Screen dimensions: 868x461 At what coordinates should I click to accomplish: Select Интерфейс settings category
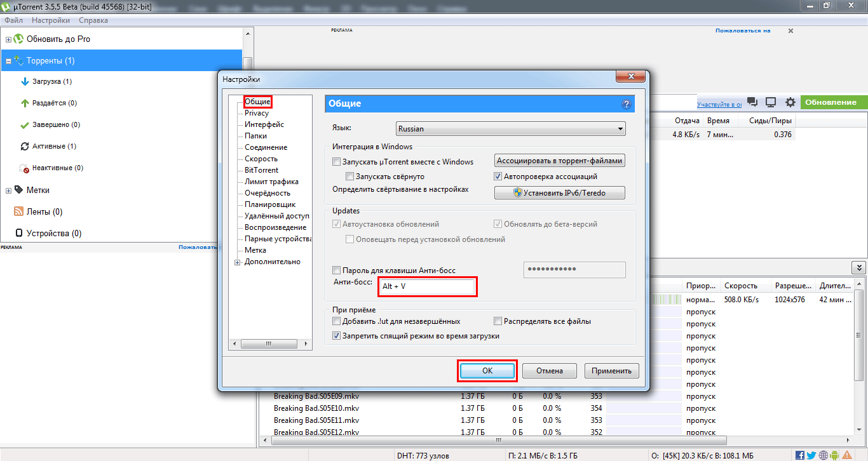click(x=264, y=124)
